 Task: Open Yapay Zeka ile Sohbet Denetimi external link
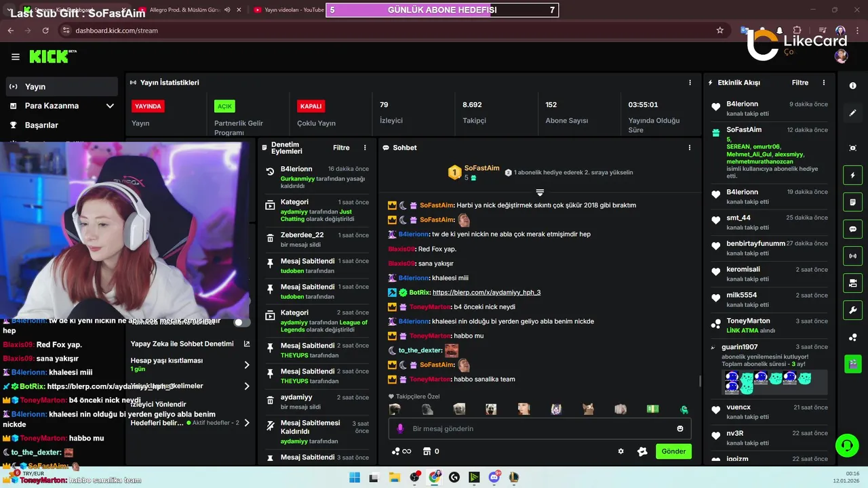point(247,344)
